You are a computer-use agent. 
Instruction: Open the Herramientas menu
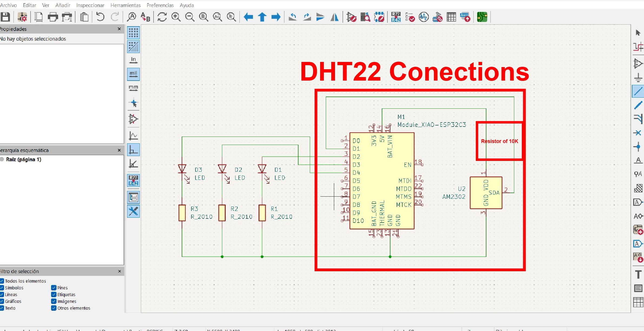(x=125, y=5)
